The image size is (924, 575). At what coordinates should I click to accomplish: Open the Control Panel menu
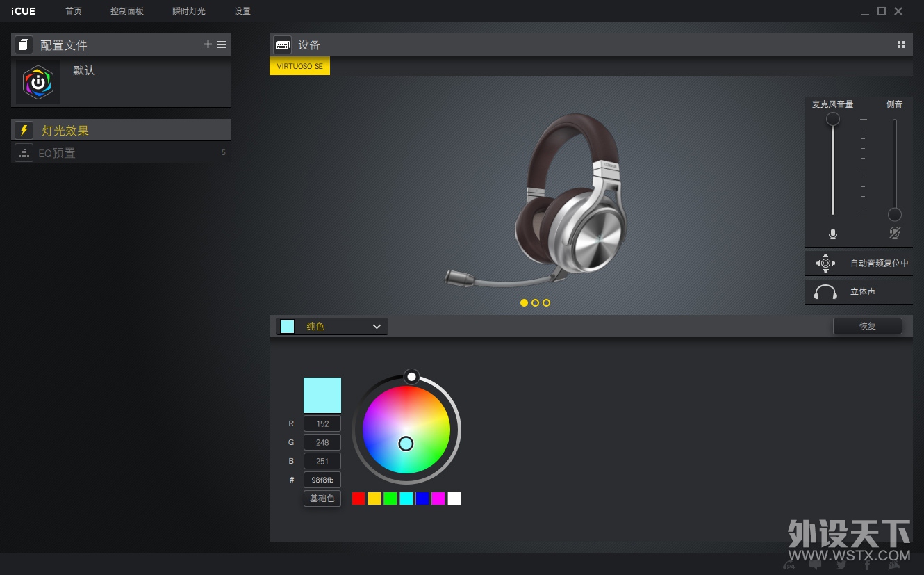click(x=127, y=11)
